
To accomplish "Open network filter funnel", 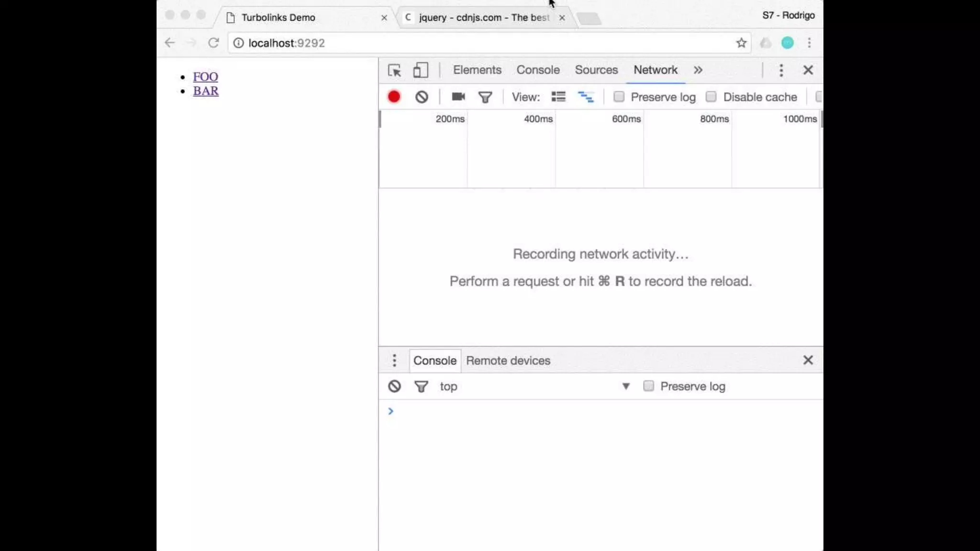I will (485, 98).
